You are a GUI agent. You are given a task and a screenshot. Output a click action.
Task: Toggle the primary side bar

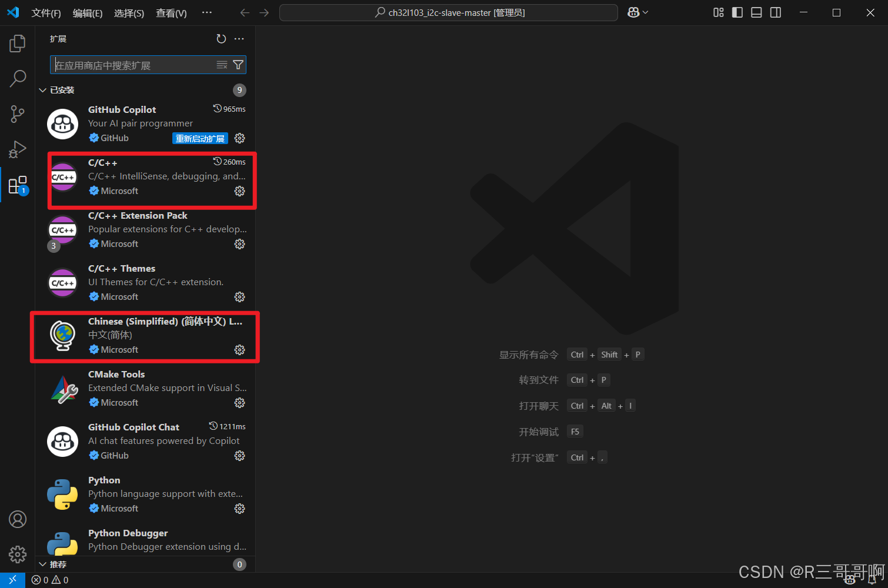point(737,12)
